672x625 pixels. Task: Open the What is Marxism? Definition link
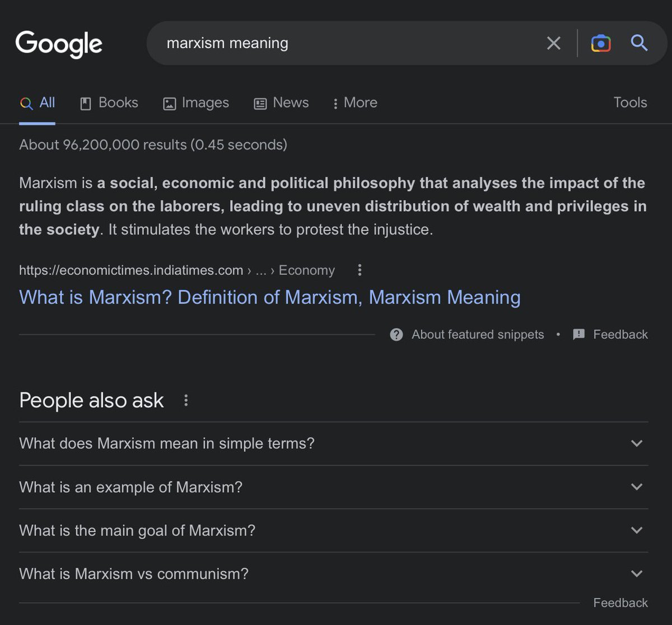click(x=270, y=297)
